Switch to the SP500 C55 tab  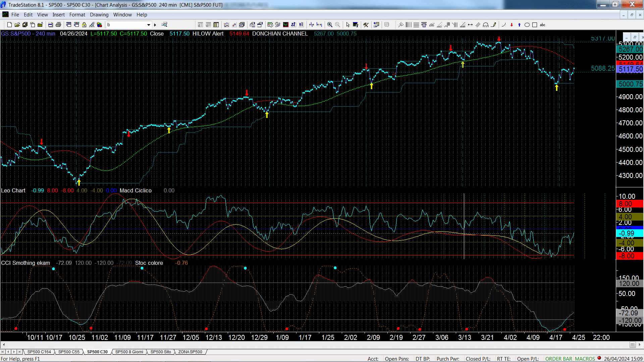point(69,352)
